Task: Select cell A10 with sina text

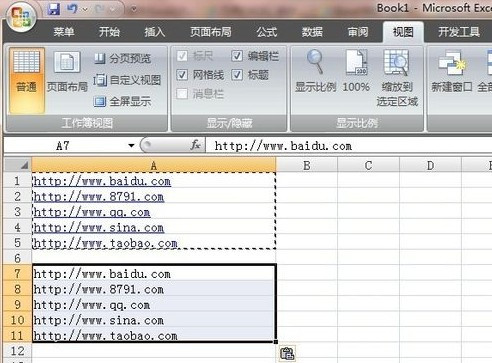Action: coord(154,320)
